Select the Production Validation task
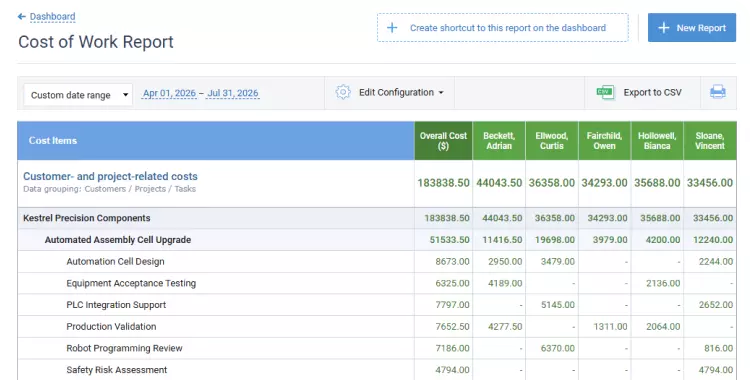 tap(111, 326)
